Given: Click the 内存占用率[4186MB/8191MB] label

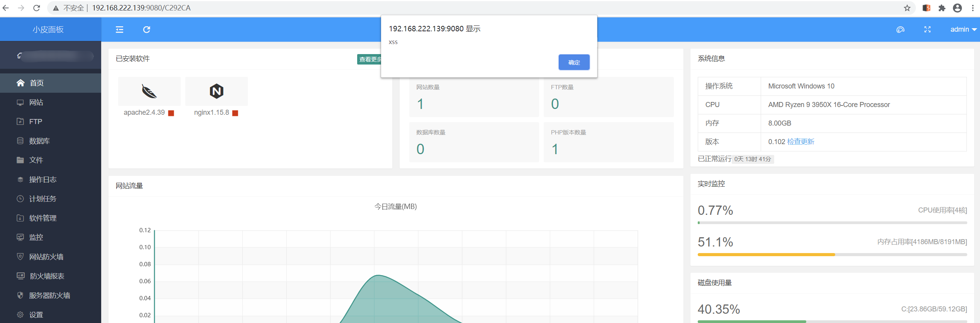Looking at the screenshot, I should point(922,242).
